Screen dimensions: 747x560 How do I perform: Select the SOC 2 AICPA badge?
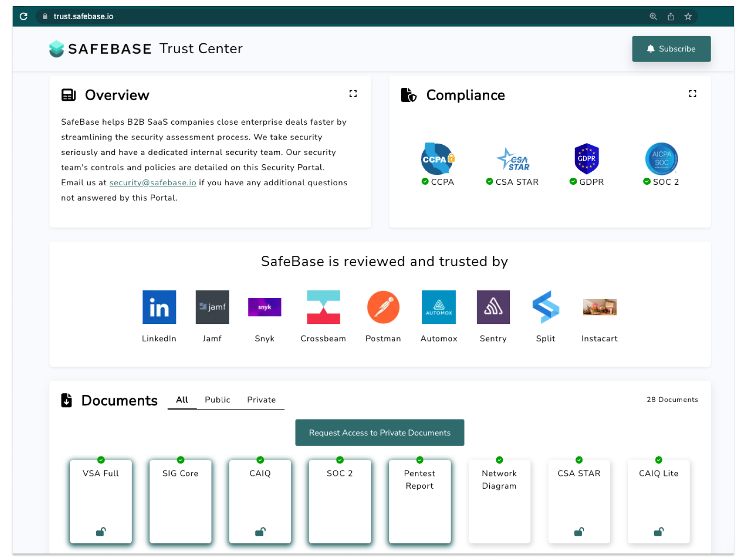pyautogui.click(x=661, y=159)
